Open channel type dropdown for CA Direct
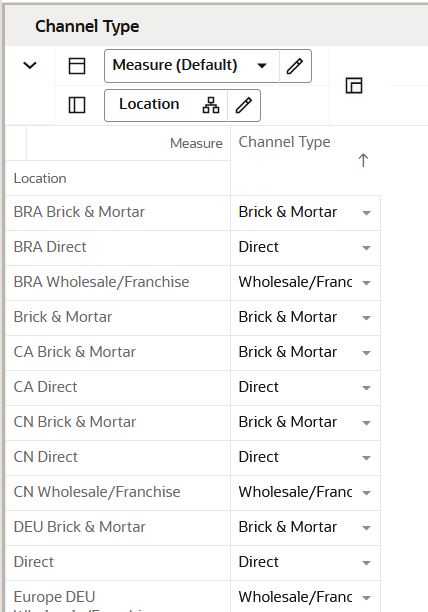This screenshot has height=612, width=428. pyautogui.click(x=366, y=388)
